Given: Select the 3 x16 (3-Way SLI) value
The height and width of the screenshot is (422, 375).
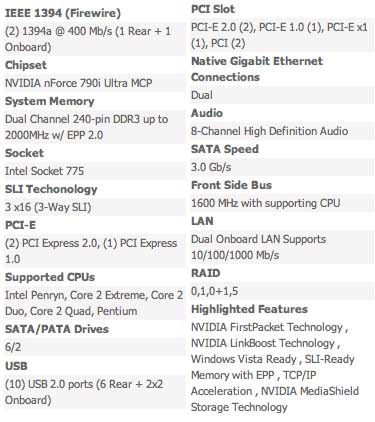Looking at the screenshot, I should [x=48, y=207].
